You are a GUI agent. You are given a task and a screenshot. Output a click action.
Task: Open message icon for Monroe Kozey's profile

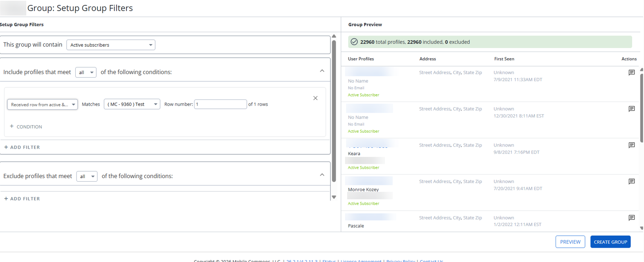(631, 181)
